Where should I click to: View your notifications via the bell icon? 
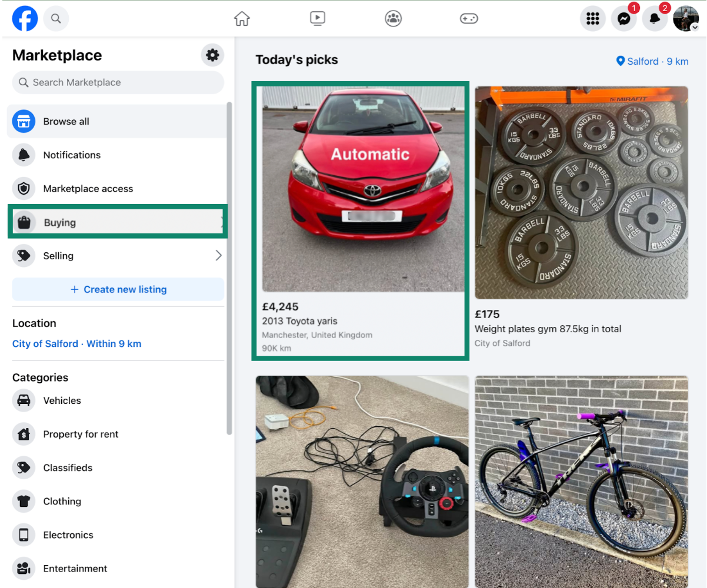(x=655, y=18)
